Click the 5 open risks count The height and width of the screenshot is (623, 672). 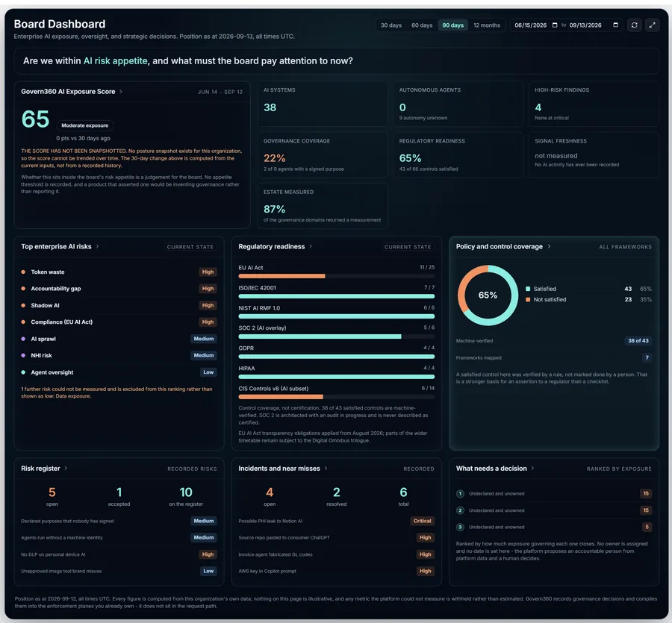[52, 492]
